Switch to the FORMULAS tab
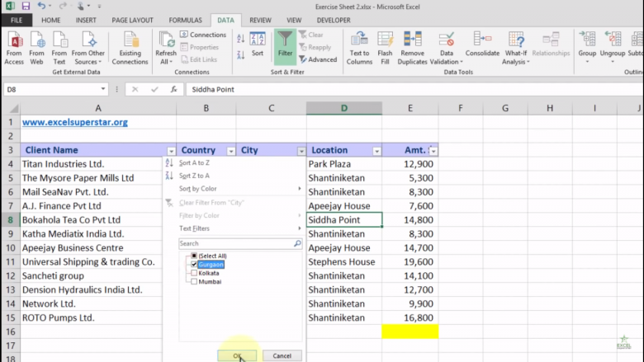 pos(185,20)
